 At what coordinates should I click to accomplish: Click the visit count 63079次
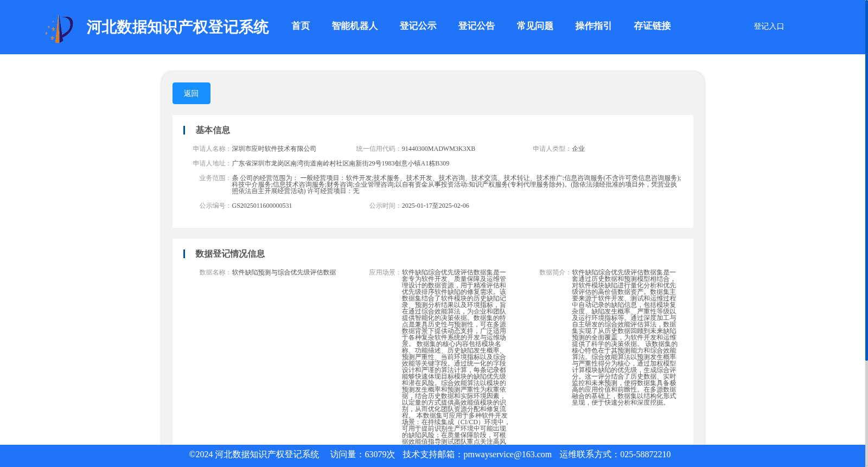pos(380,455)
